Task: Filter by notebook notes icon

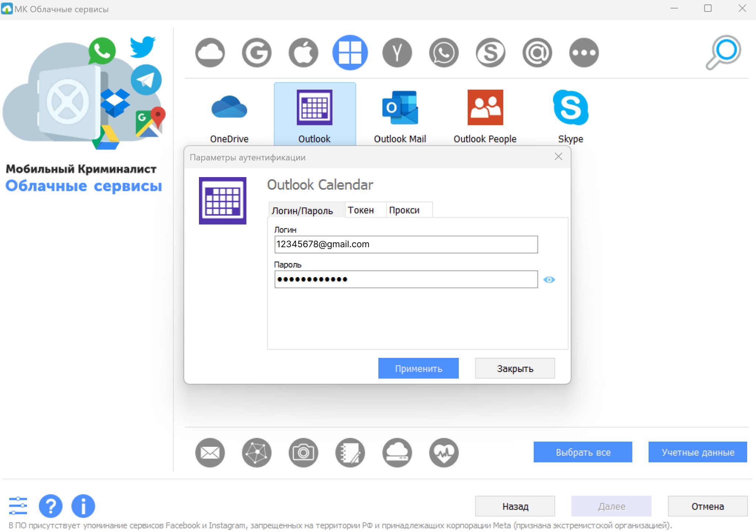Action: pyautogui.click(x=350, y=453)
